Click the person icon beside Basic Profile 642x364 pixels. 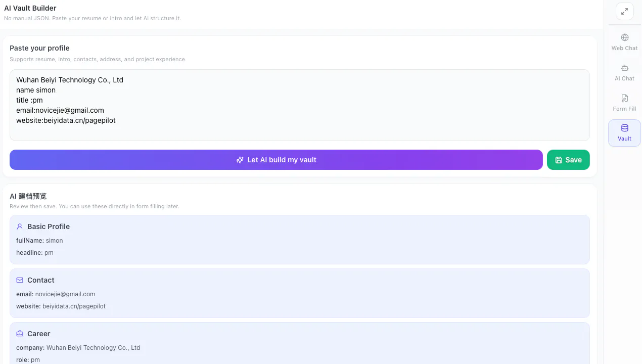[x=20, y=226]
